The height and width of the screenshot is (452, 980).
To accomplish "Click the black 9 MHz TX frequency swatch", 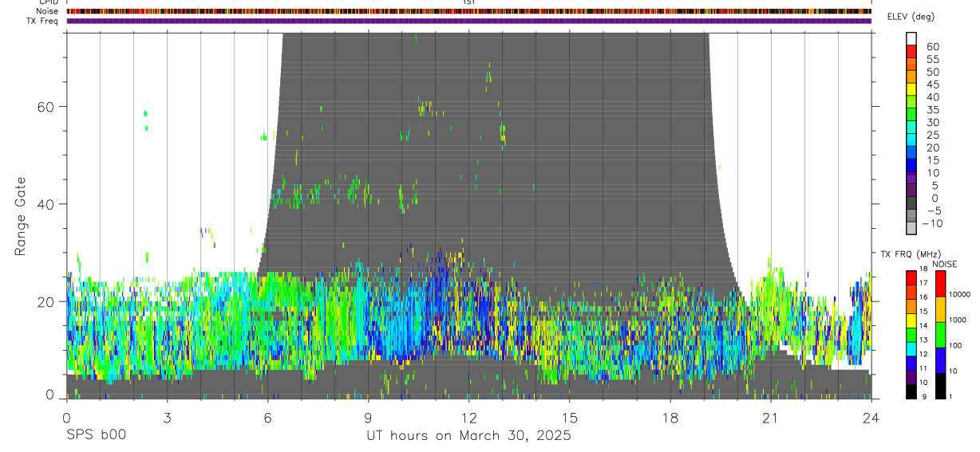I will click(x=911, y=391).
